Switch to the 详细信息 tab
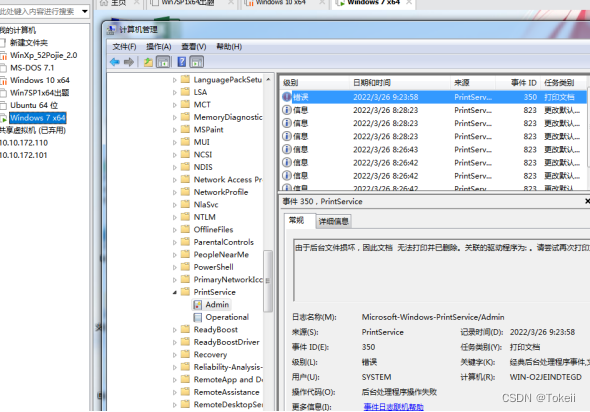 click(x=333, y=221)
